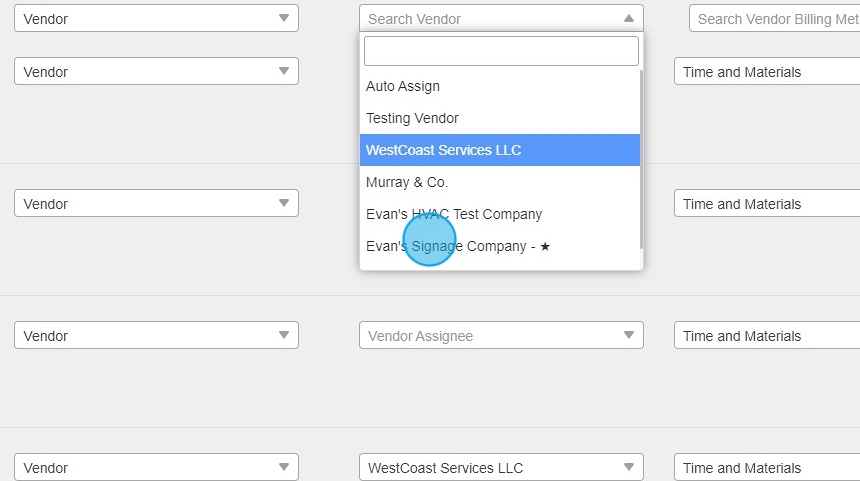Screen dimensions: 860x481
Task: Open the Vendor dropdown beside Vendor Assignee
Action: (156, 336)
